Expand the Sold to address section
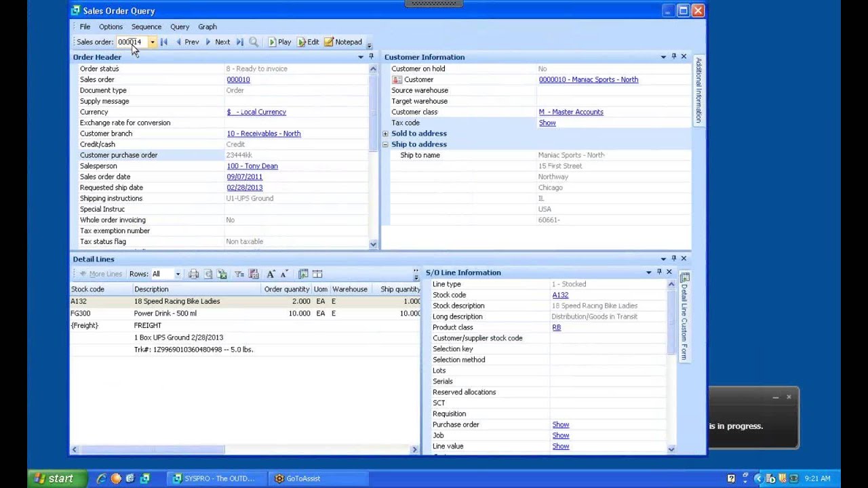 pos(385,134)
